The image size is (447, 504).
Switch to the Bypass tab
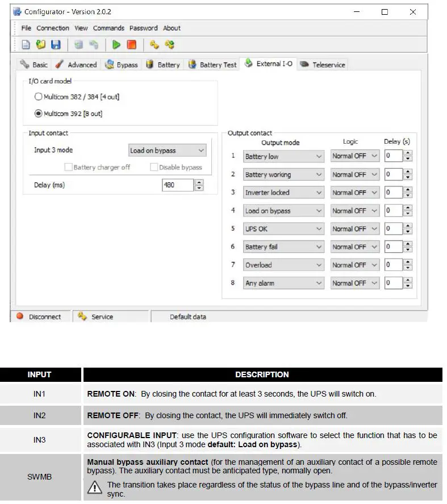(x=122, y=65)
